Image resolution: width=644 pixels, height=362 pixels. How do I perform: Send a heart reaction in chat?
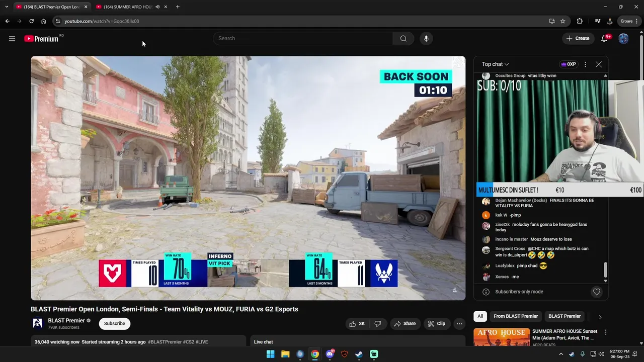(x=597, y=292)
